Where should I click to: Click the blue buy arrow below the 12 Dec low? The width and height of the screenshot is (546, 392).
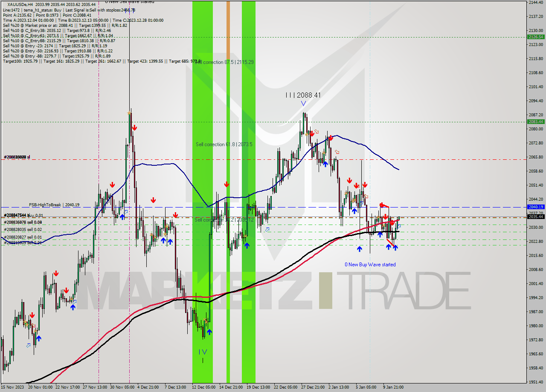[x=209, y=332]
